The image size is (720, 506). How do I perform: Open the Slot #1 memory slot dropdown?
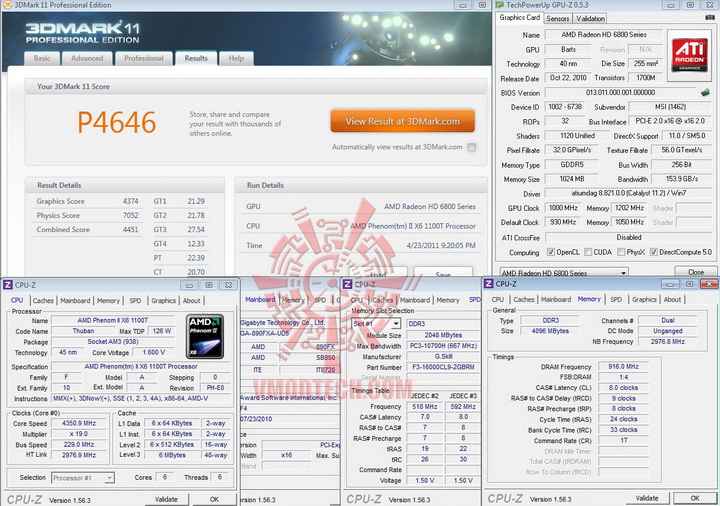click(x=376, y=324)
